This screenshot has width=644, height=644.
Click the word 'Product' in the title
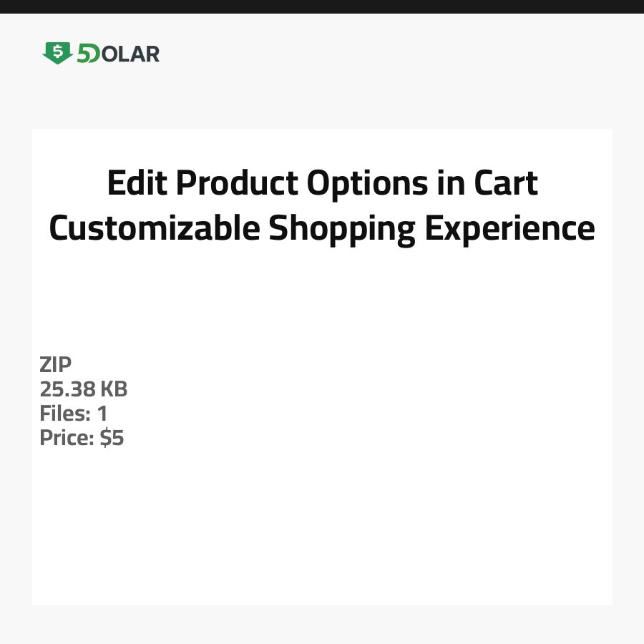(x=237, y=184)
